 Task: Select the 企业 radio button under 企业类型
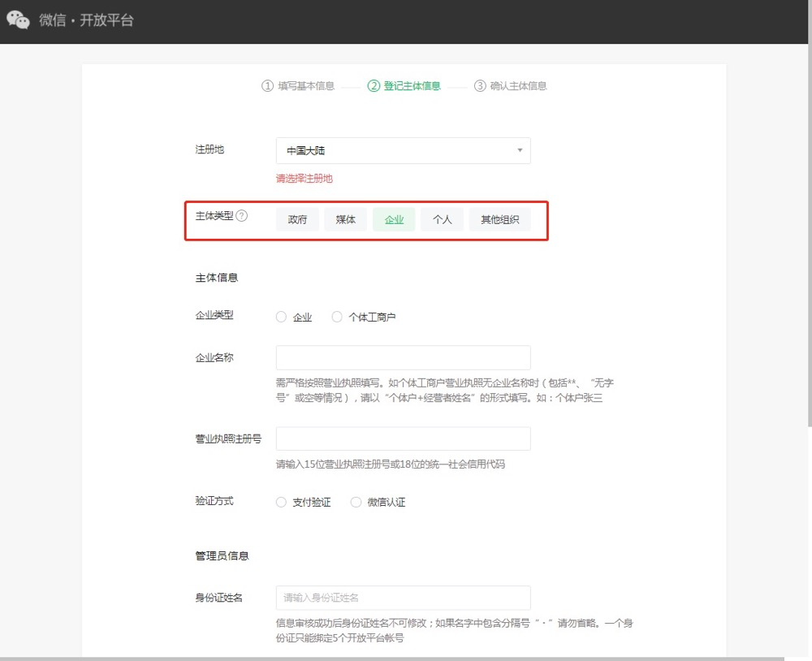point(281,317)
